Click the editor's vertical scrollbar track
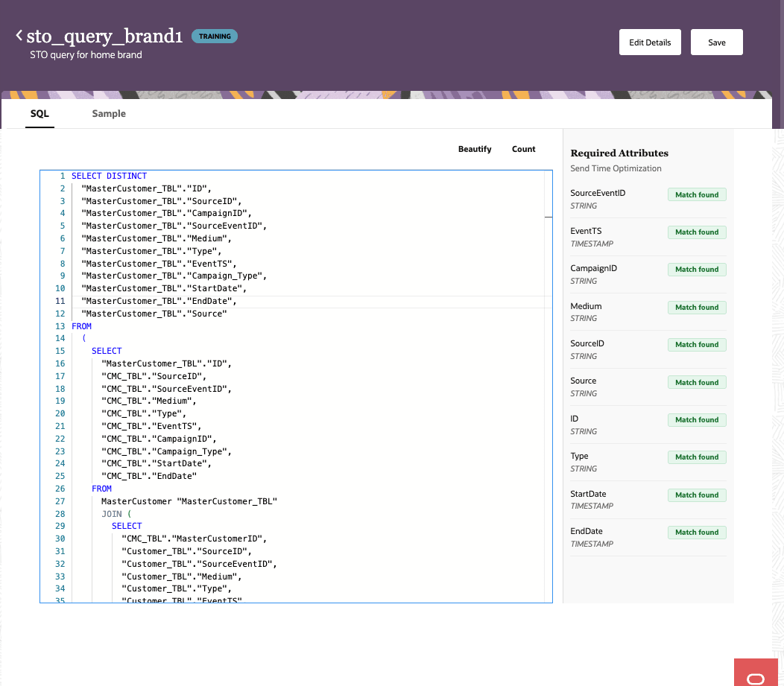This screenshot has height=686, width=784. pyautogui.click(x=549, y=387)
